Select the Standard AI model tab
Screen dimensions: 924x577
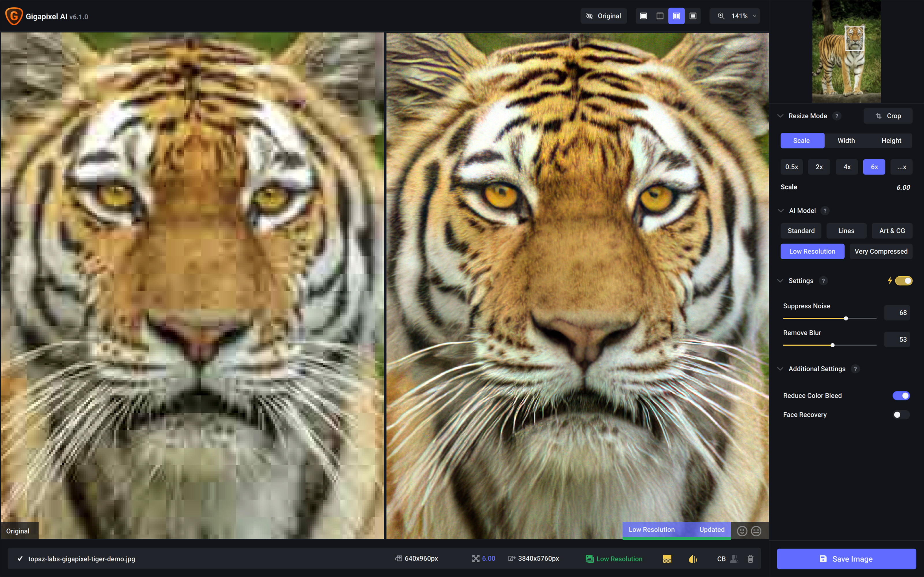click(x=801, y=231)
